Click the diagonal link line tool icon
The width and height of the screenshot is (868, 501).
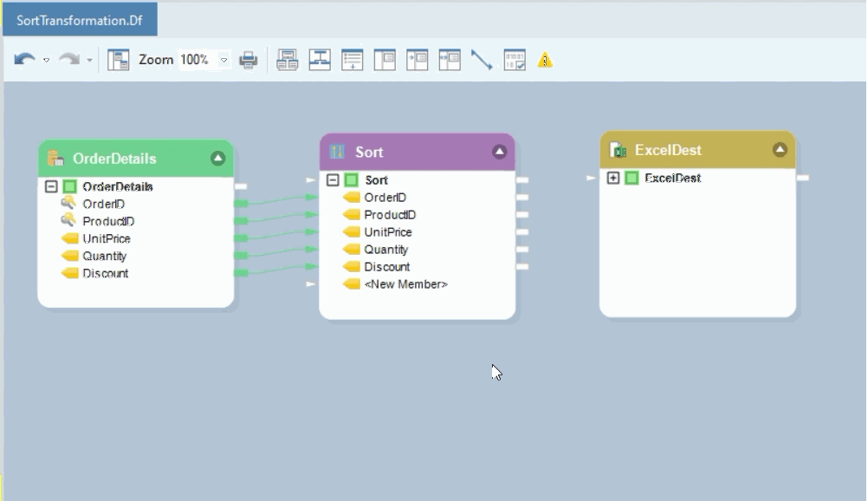482,60
